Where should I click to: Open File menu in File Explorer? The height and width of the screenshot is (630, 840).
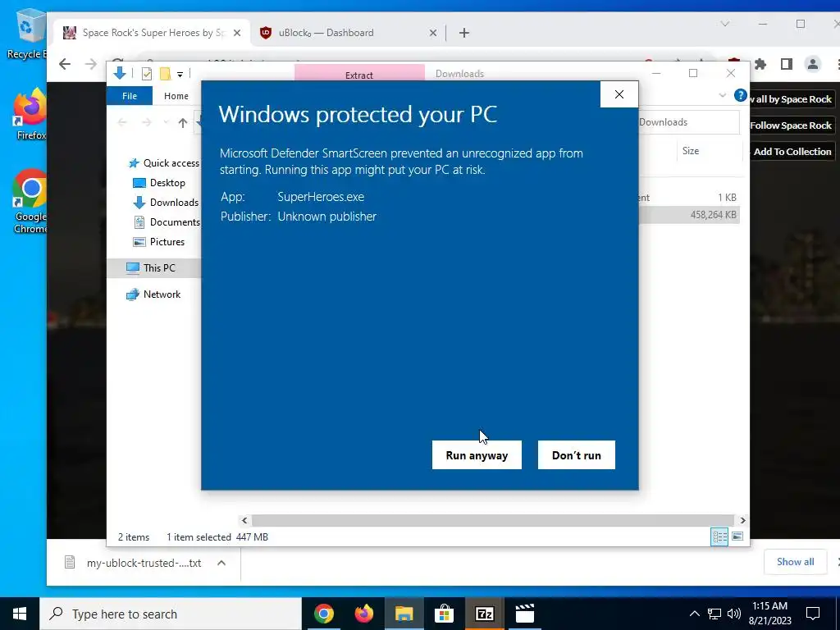130,96
